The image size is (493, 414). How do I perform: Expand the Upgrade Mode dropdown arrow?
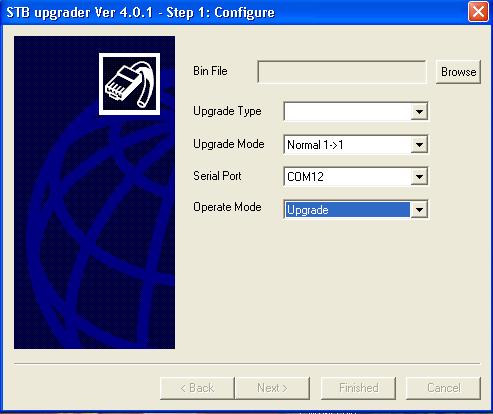pyautogui.click(x=419, y=145)
